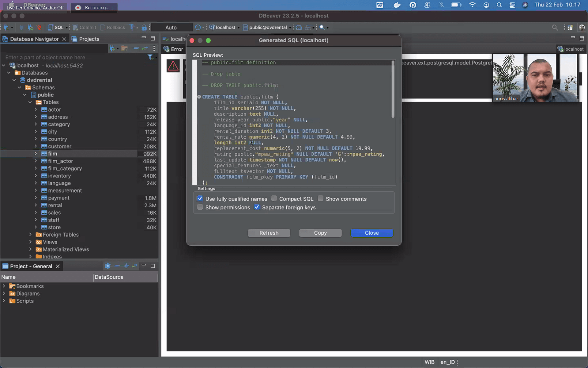
Task: Toggle Separate foreign keys checkbox
Action: [x=257, y=207]
